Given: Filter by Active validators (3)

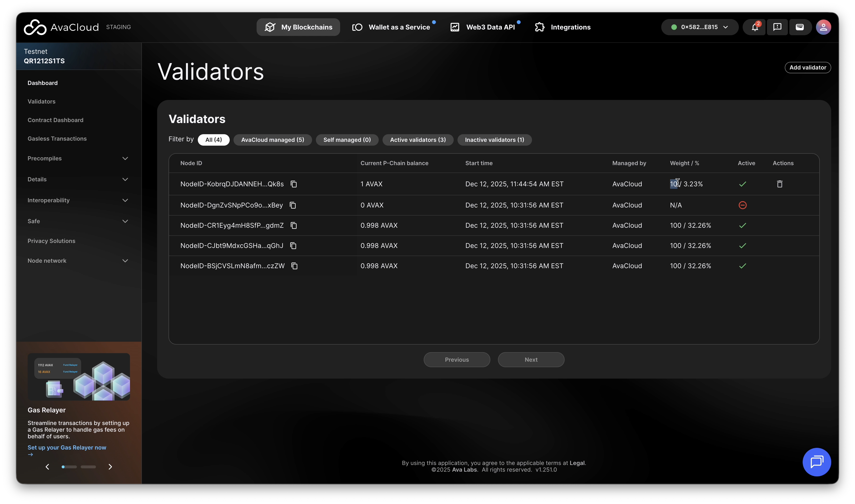Looking at the screenshot, I should pyautogui.click(x=418, y=140).
